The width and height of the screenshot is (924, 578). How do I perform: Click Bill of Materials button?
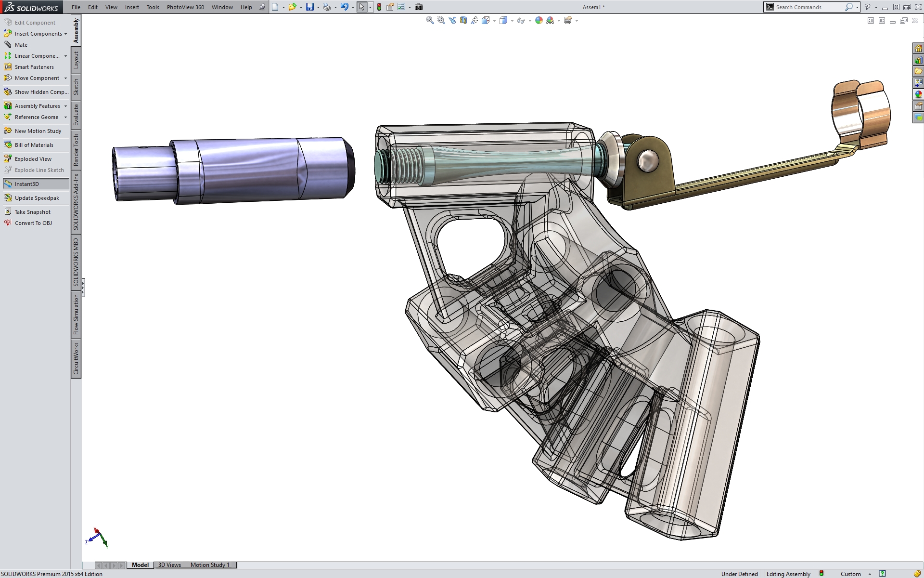pos(34,145)
